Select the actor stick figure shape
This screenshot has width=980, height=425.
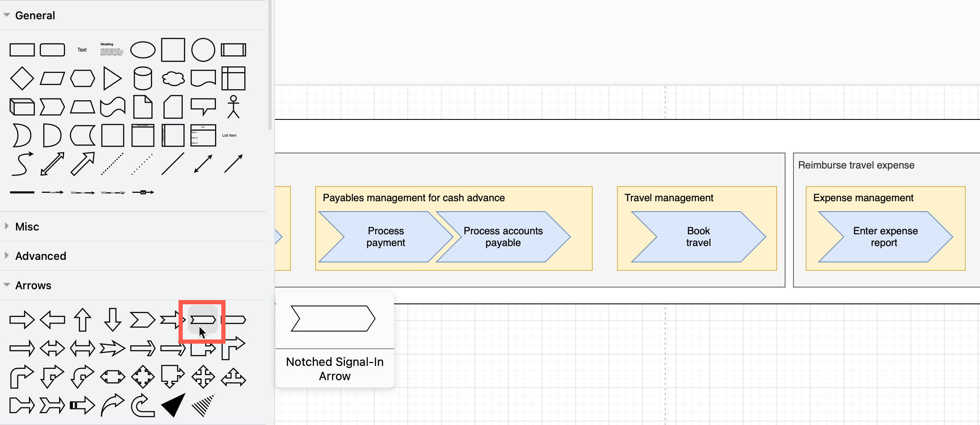point(233,106)
